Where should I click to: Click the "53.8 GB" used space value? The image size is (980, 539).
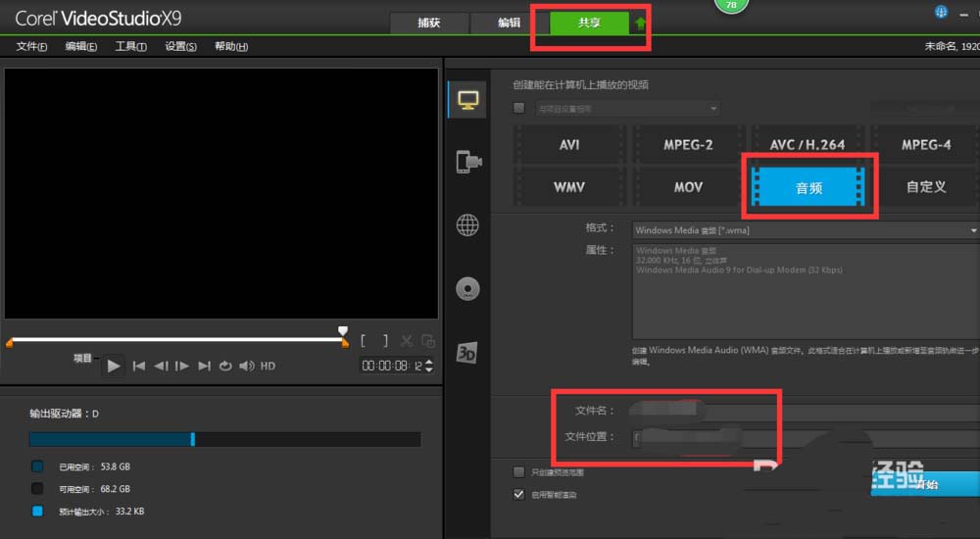pyautogui.click(x=115, y=466)
